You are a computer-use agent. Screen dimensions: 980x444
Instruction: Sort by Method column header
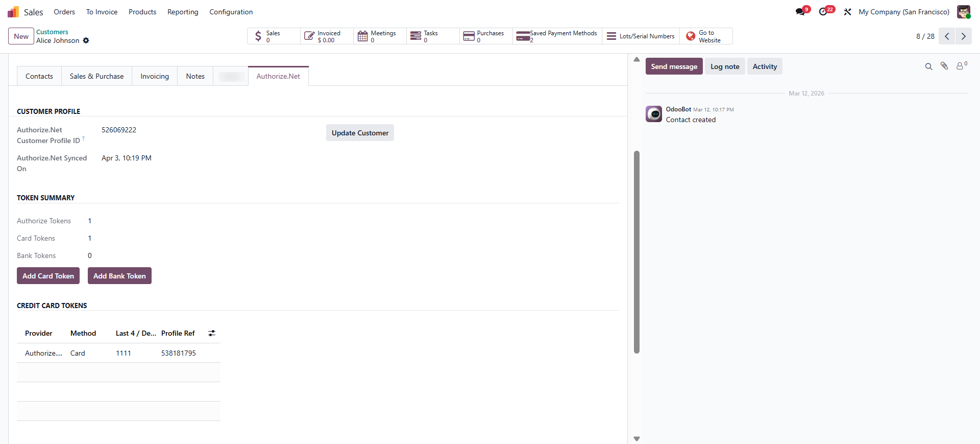tap(83, 333)
